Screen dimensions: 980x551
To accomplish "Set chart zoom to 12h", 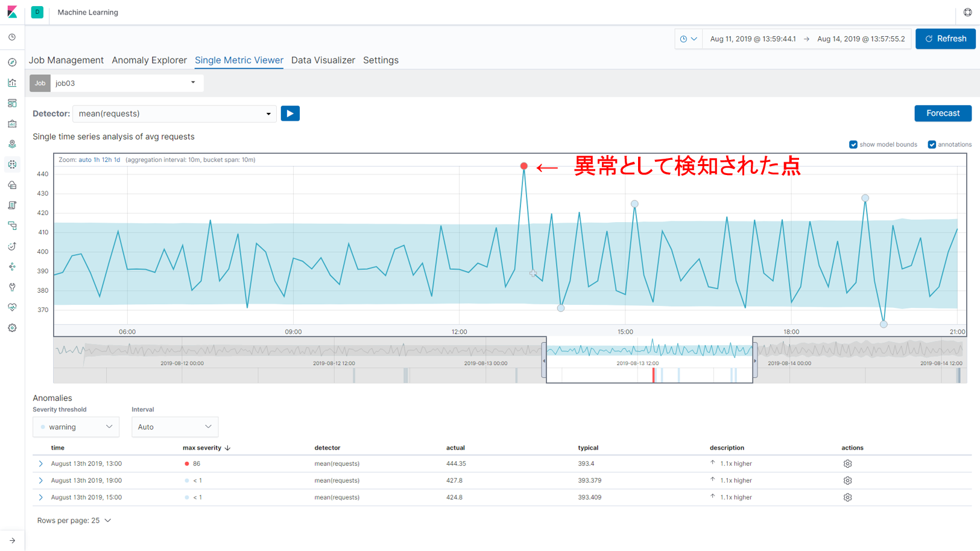I will [106, 160].
